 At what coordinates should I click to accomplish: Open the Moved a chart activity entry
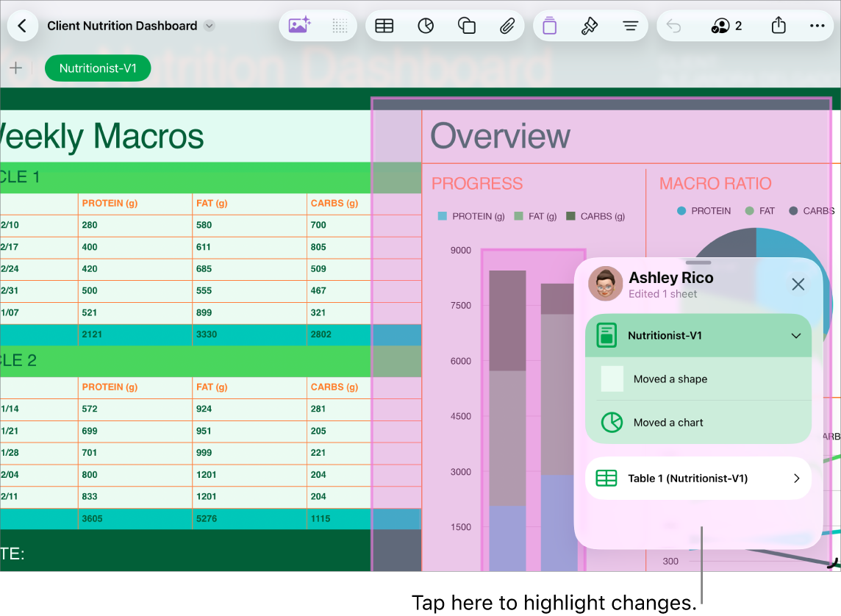[698, 423]
